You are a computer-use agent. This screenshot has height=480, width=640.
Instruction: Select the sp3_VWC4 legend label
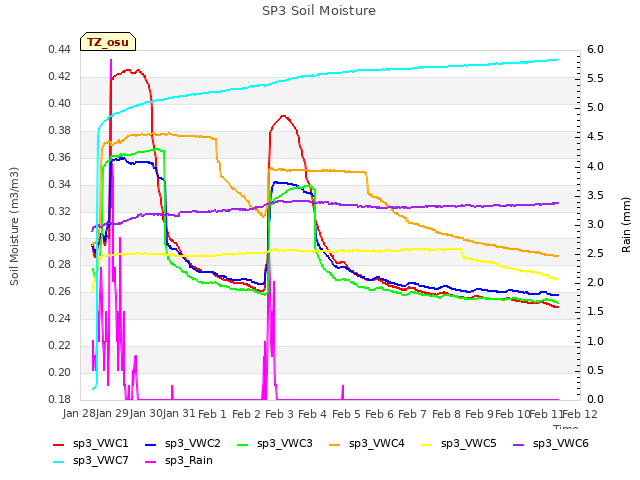coord(376,443)
